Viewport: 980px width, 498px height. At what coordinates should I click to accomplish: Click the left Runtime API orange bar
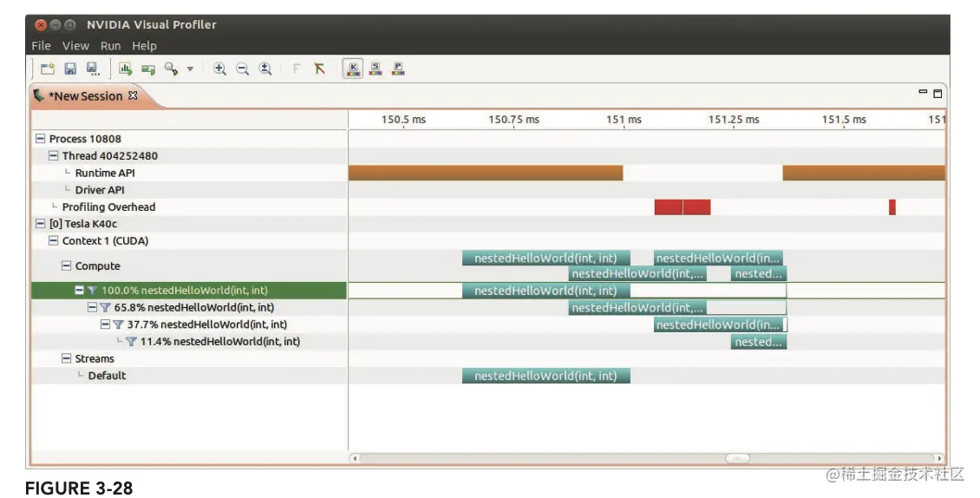[486, 173]
